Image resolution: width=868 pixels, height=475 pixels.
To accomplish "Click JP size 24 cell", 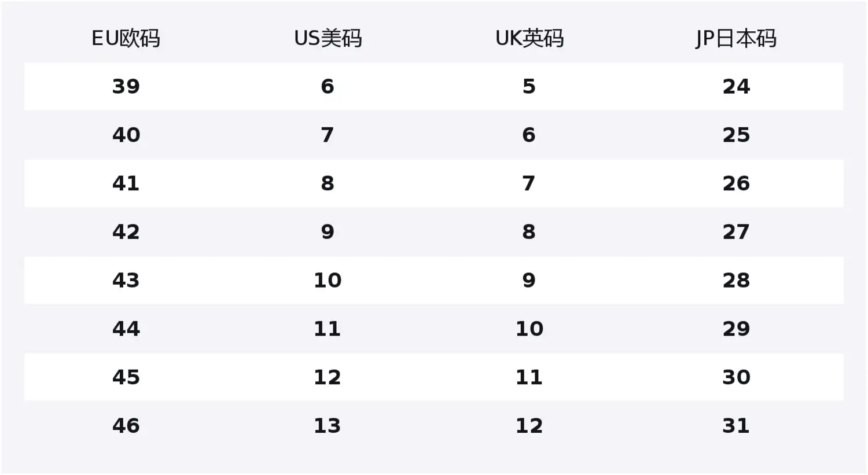I will tap(736, 87).
